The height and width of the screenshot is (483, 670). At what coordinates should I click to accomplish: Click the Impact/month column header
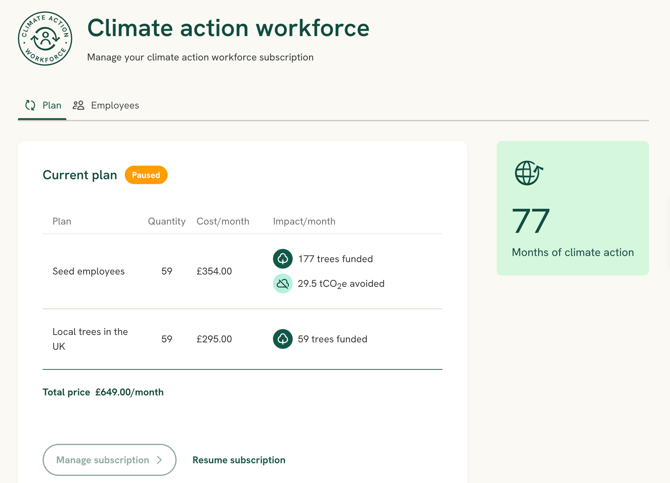tap(304, 221)
